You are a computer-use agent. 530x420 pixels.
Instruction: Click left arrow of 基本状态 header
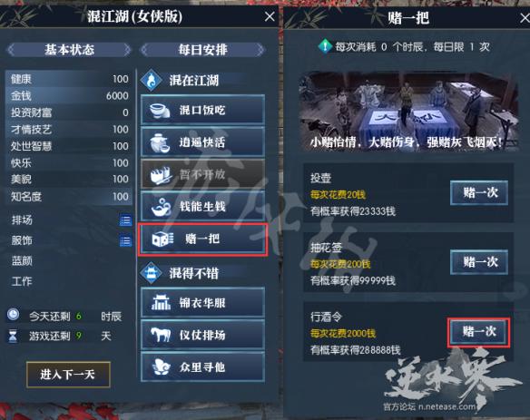[11, 50]
